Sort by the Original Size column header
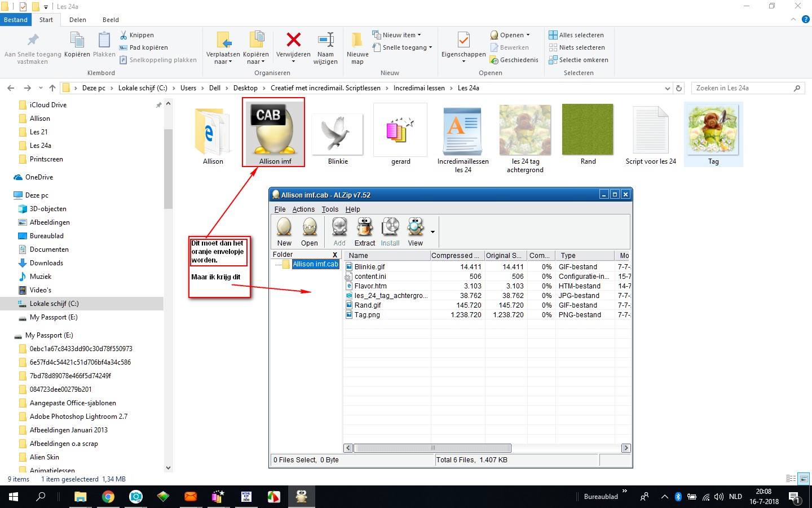 [505, 256]
